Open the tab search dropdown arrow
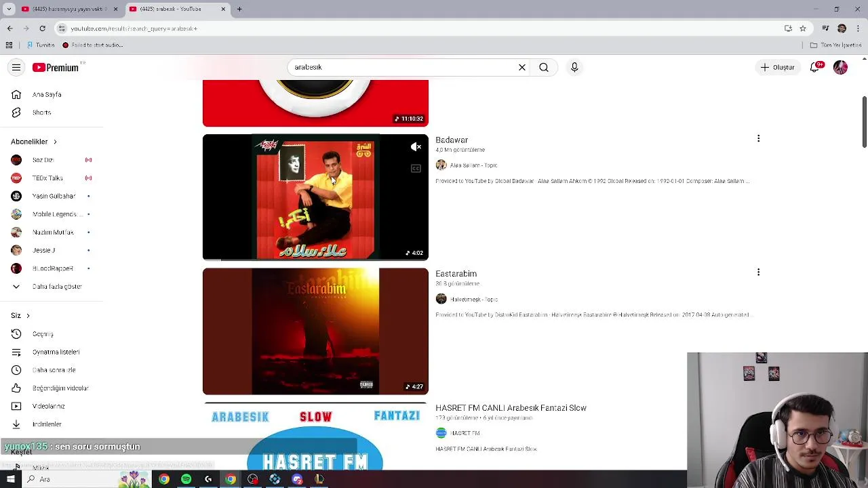This screenshot has width=868, height=488. (x=9, y=9)
